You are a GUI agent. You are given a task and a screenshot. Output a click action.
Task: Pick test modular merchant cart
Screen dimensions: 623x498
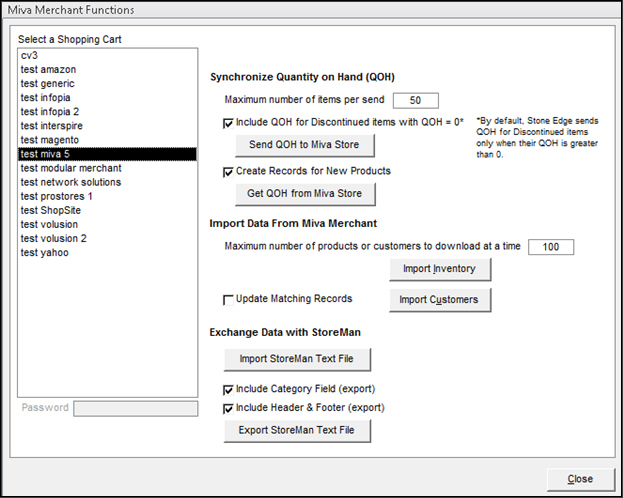pyautogui.click(x=107, y=168)
